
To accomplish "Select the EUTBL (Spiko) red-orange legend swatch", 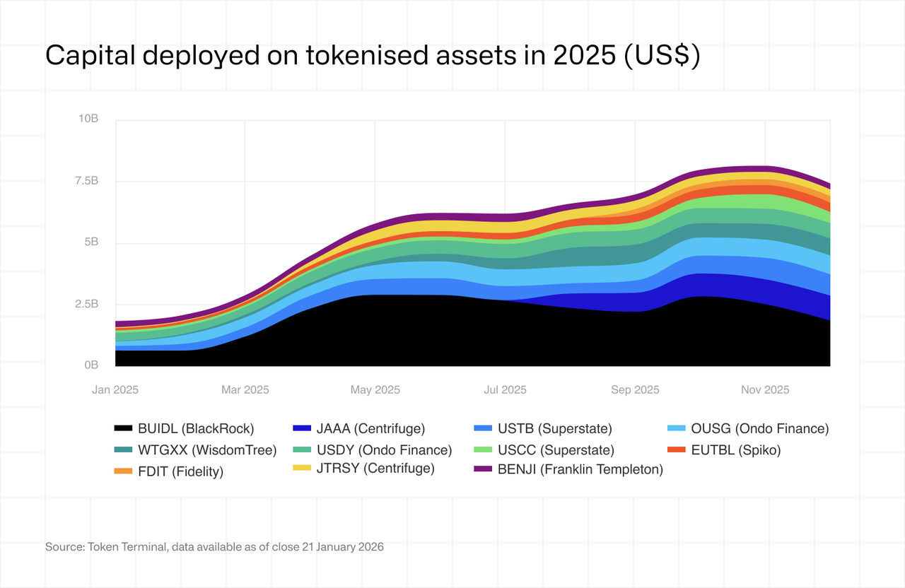I will pyautogui.click(x=677, y=449).
